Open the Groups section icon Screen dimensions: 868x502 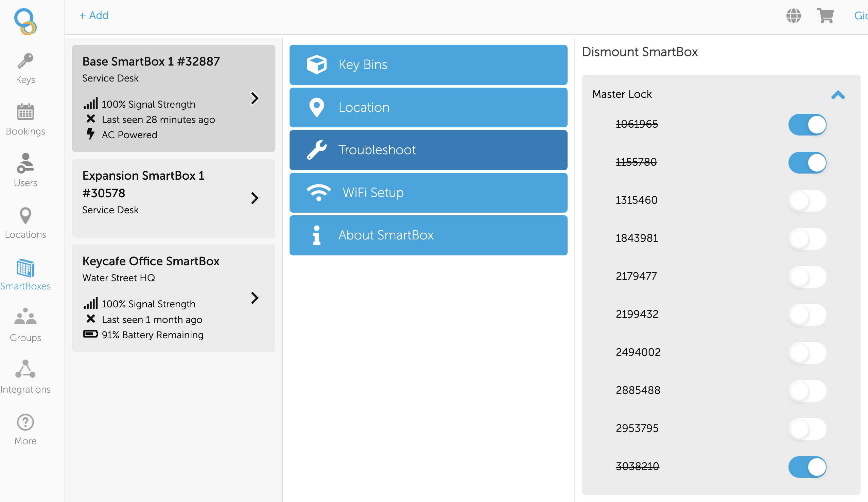tap(25, 318)
